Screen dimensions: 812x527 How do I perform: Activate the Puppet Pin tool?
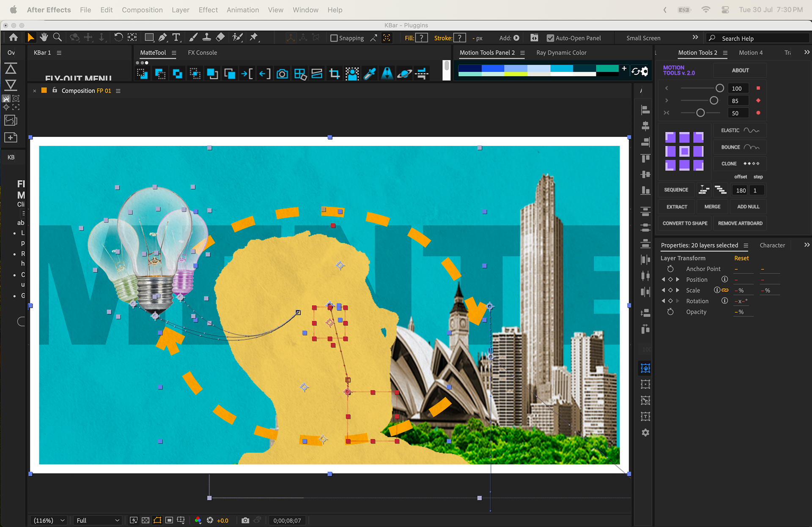pos(254,38)
